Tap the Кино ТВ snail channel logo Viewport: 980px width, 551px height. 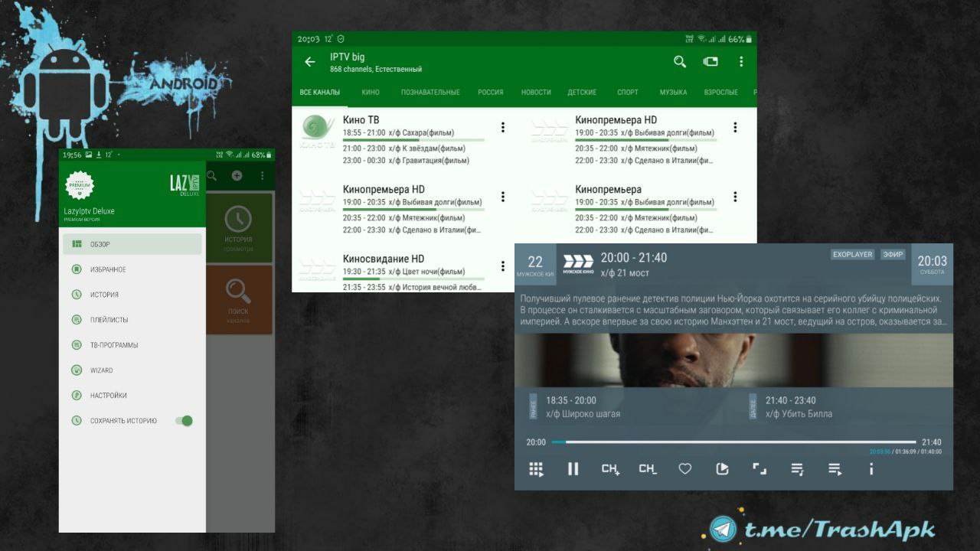[317, 131]
